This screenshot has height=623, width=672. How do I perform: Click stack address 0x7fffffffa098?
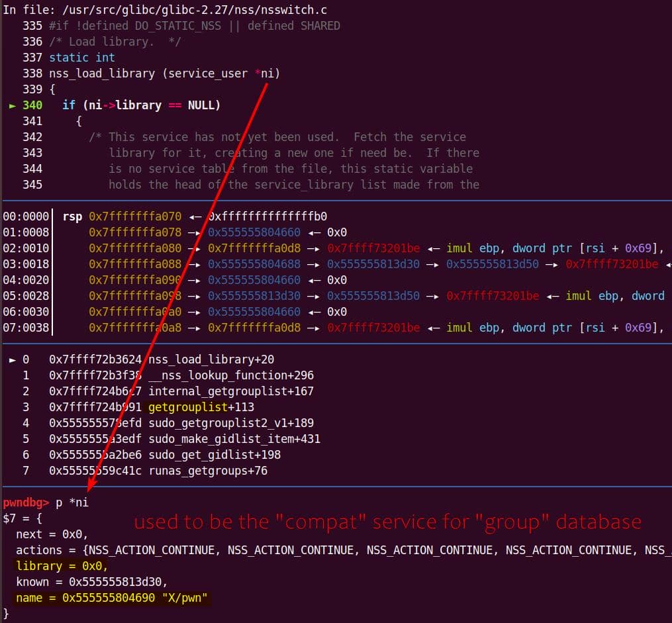(135, 296)
